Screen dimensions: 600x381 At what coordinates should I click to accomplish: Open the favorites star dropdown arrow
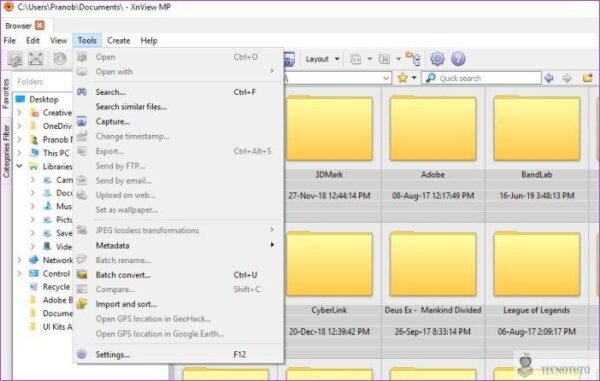[x=414, y=78]
